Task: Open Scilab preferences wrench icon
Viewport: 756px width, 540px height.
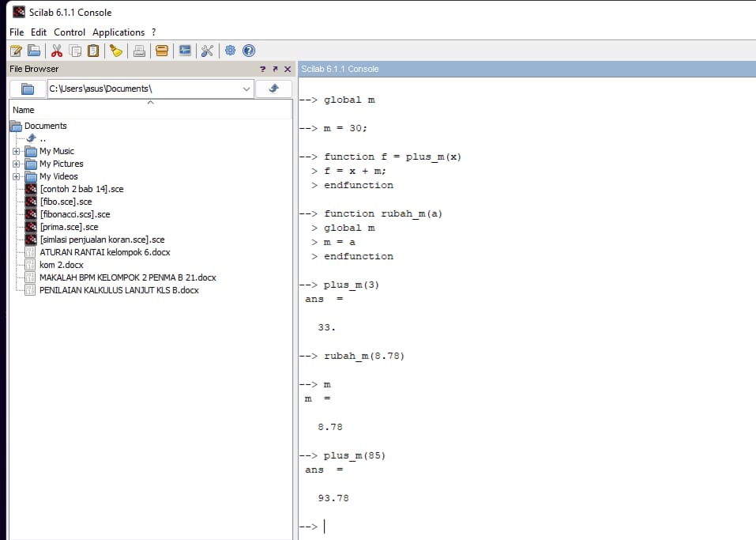Action: [x=207, y=51]
